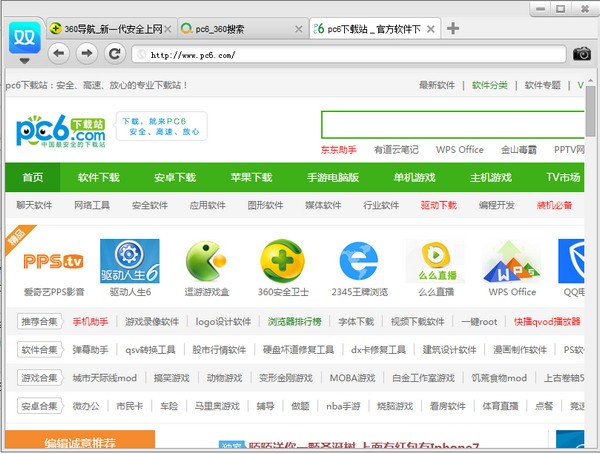Take a screenshot with the camera icon

(x=582, y=54)
